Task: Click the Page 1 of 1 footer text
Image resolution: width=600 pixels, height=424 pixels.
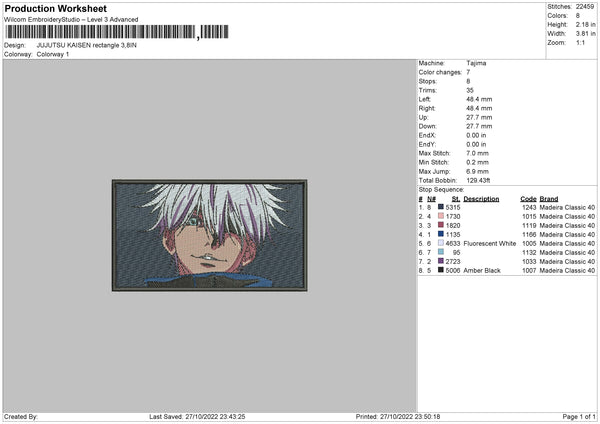Action: (579, 417)
